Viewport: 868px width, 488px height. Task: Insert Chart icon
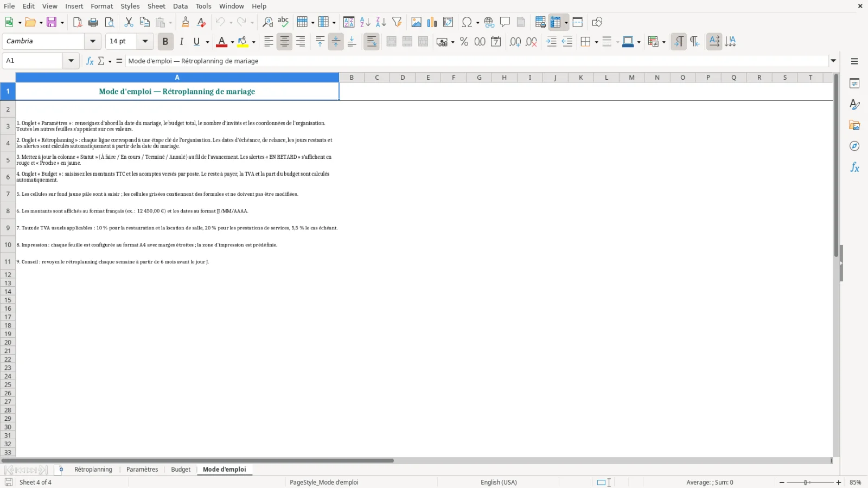[x=432, y=22]
